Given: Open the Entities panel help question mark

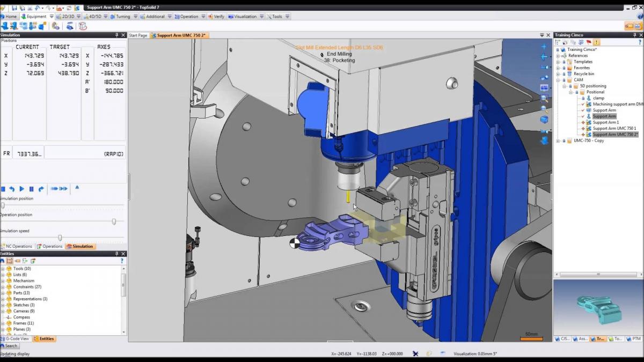Looking at the screenshot, I should 122,261.
